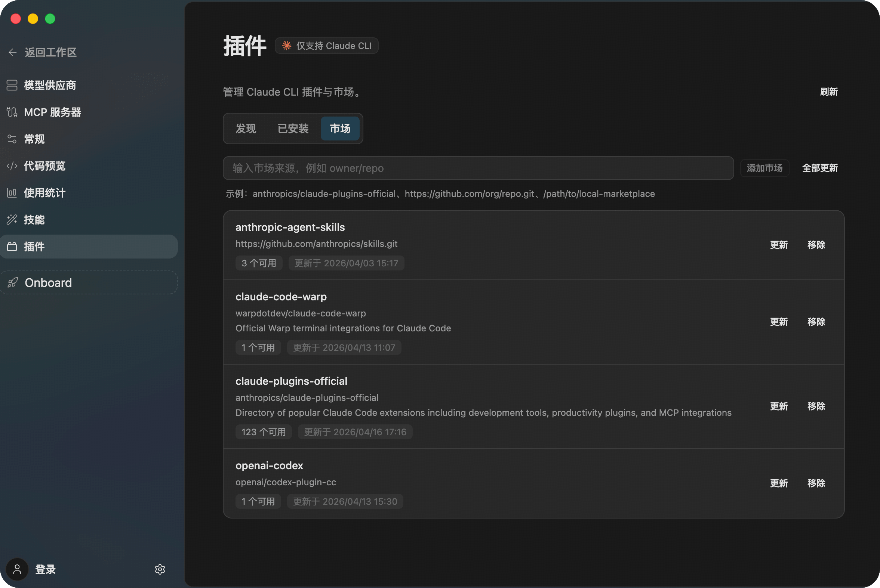Switch to the 已安装 tab

(x=293, y=129)
